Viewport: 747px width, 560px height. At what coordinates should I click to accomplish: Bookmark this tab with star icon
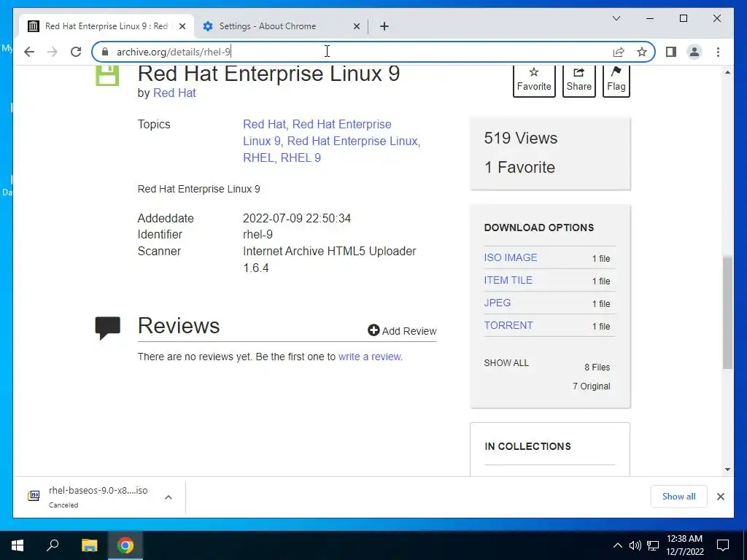642,52
